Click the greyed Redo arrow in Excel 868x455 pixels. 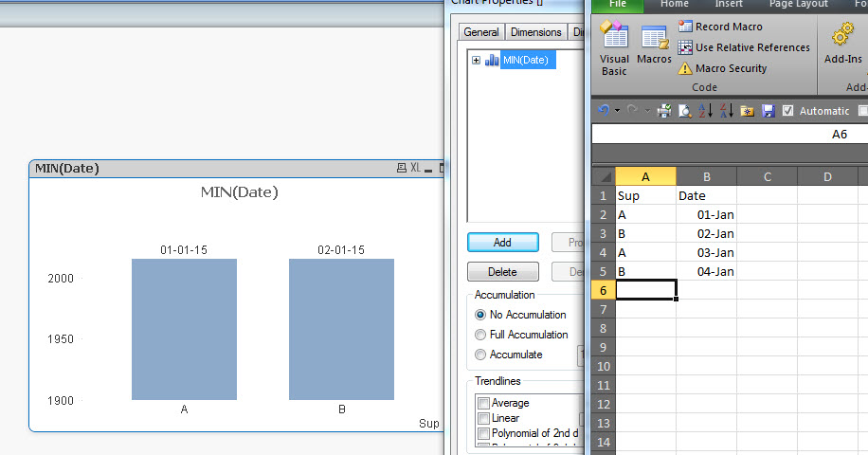tap(632, 111)
